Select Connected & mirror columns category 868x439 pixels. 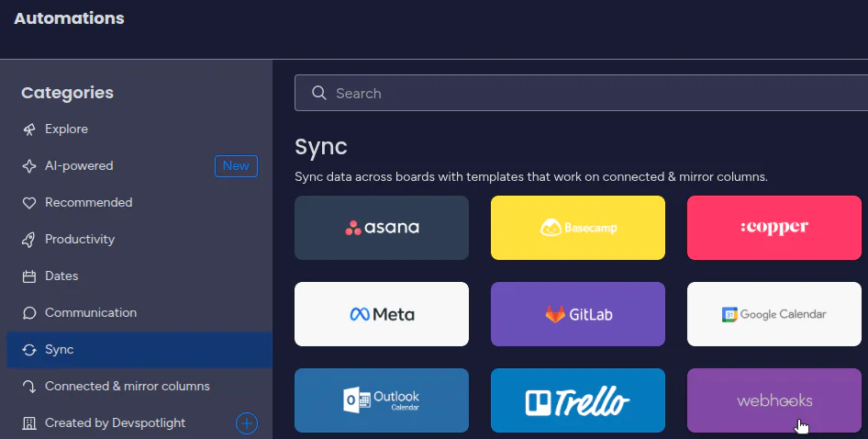coord(139,386)
